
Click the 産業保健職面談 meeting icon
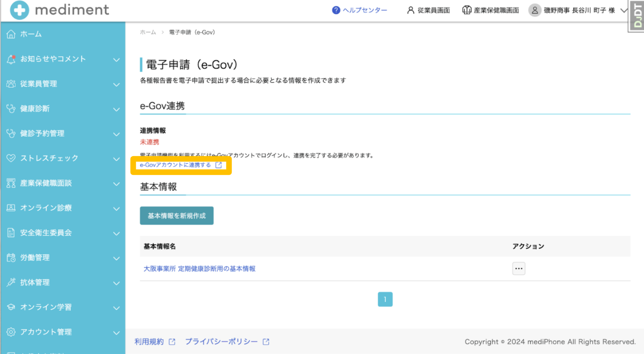click(x=11, y=183)
